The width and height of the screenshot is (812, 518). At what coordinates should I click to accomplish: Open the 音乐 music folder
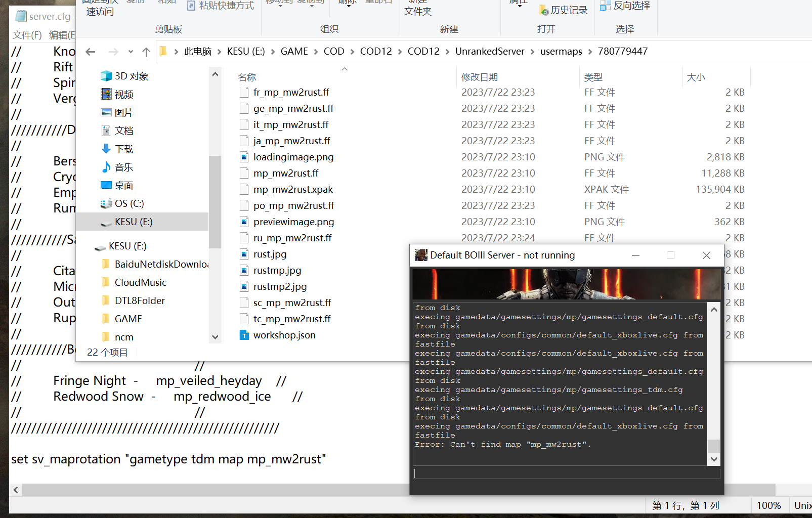tap(123, 167)
